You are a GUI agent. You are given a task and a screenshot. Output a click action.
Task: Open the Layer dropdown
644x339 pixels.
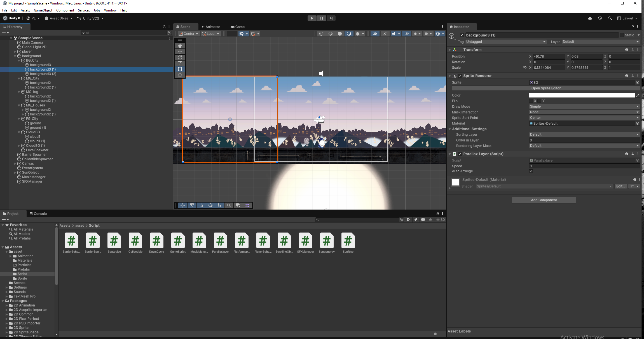[601, 42]
